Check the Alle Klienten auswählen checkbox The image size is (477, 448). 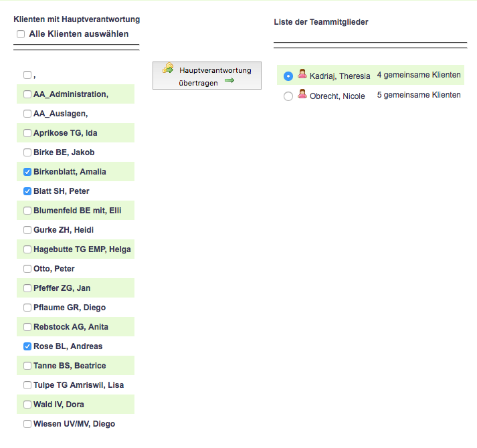(x=21, y=34)
